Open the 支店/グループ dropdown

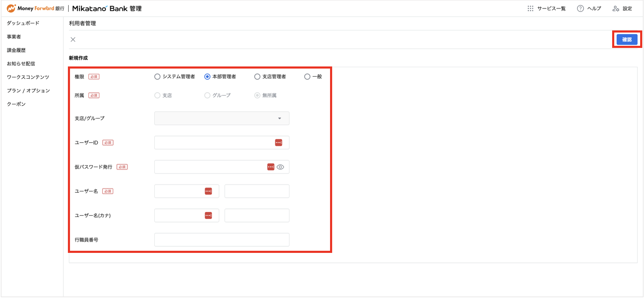(222, 118)
